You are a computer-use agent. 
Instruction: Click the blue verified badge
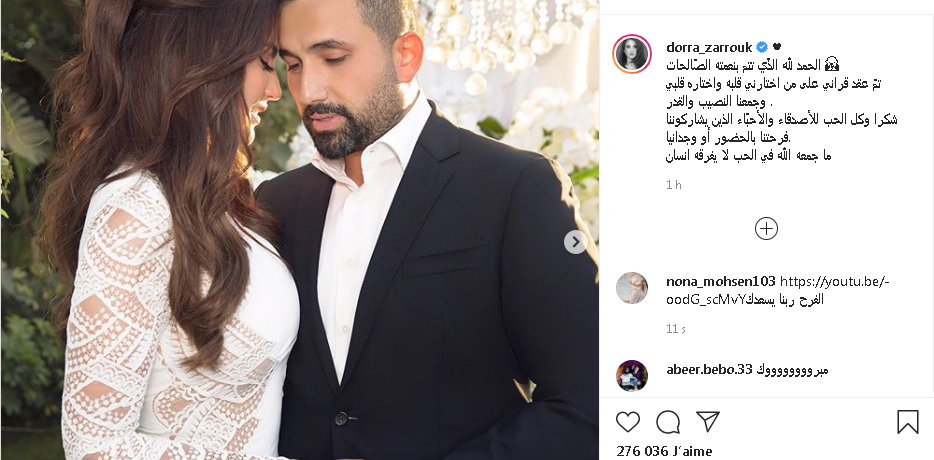click(762, 47)
